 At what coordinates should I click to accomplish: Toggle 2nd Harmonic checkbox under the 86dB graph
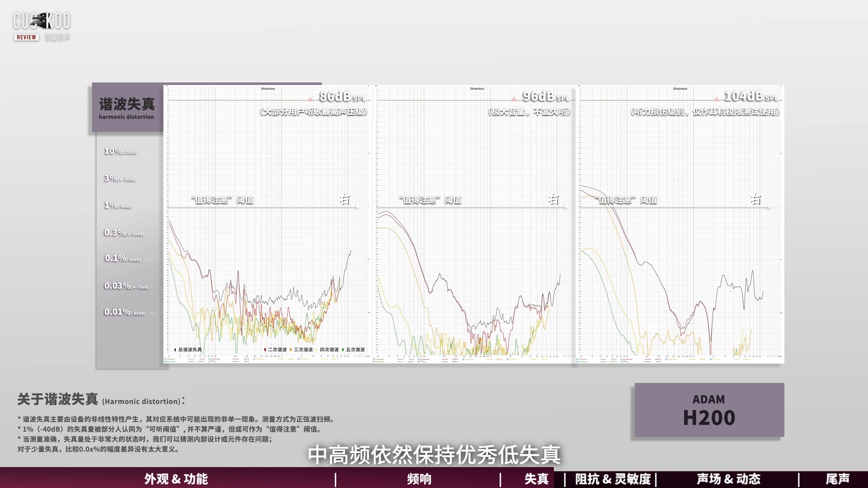(x=209, y=359)
